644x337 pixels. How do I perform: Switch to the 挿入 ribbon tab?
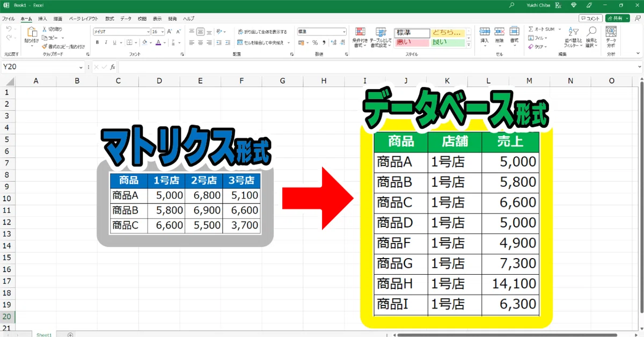click(x=42, y=18)
